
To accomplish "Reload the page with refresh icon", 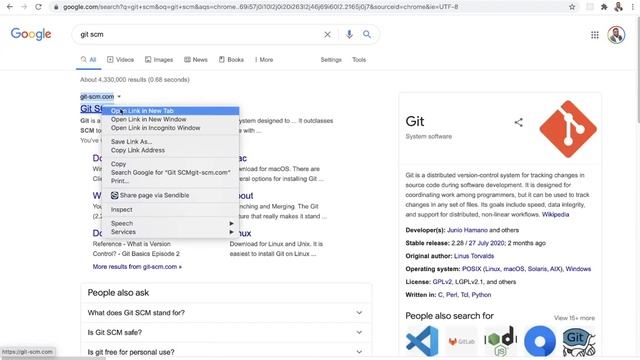I will pyautogui.click(x=38, y=7).
